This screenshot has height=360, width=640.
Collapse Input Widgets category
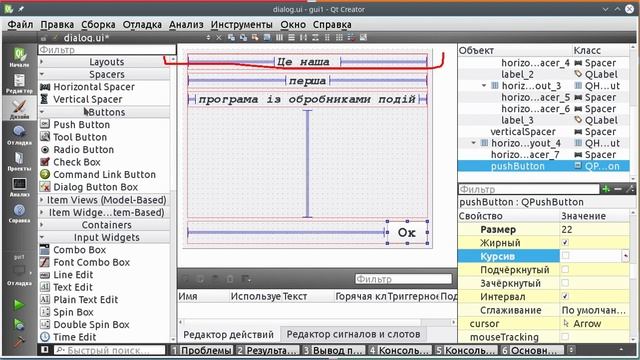(104, 237)
